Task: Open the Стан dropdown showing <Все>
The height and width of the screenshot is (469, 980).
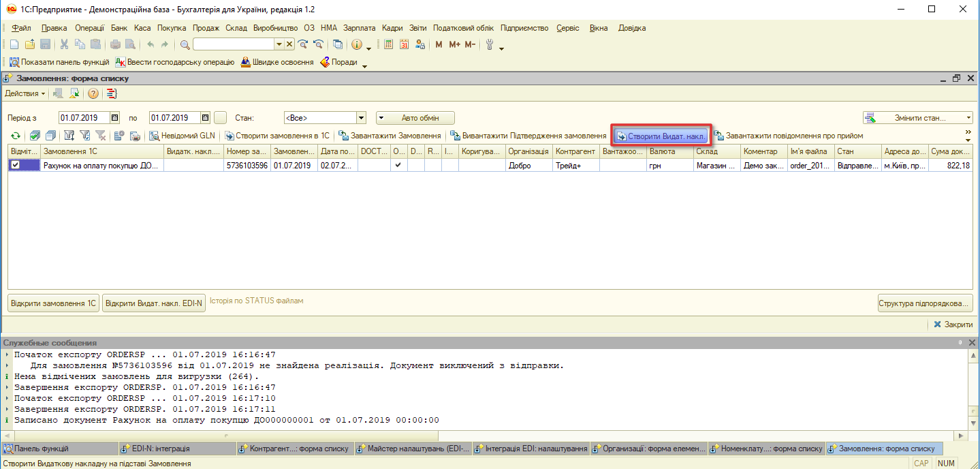Action: (361, 117)
